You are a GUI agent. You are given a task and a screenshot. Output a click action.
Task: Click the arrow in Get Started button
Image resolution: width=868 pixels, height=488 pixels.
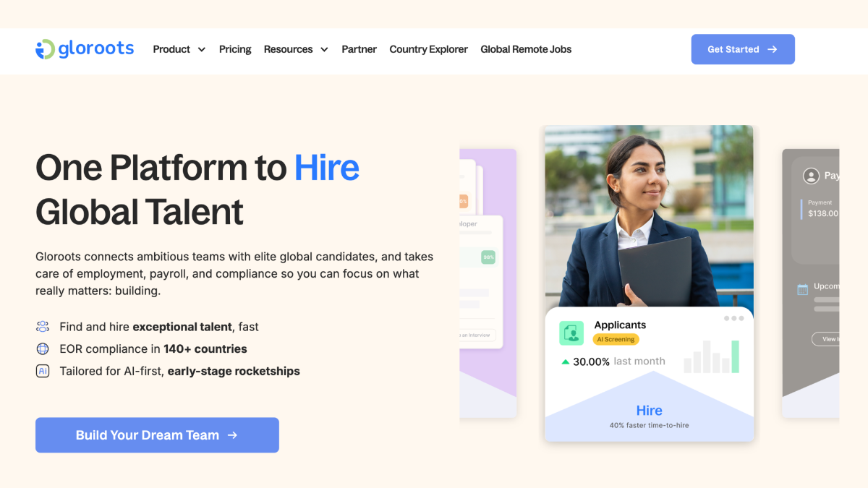pyautogui.click(x=772, y=49)
